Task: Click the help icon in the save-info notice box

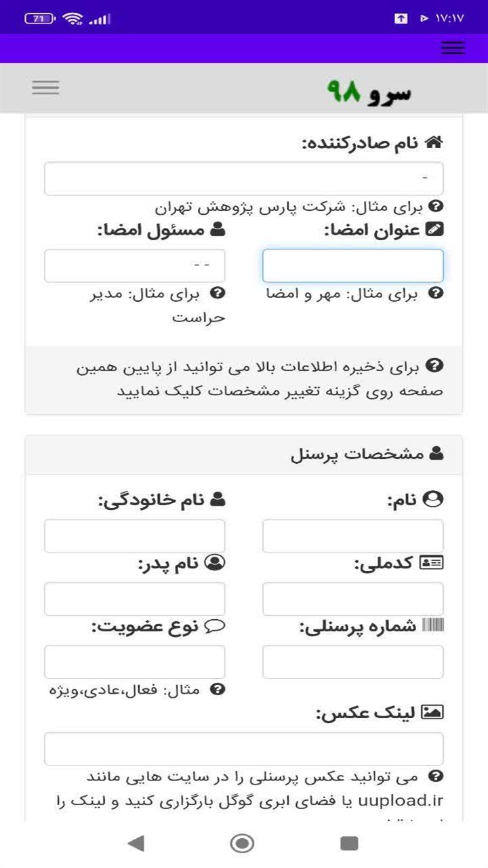Action: (x=435, y=365)
